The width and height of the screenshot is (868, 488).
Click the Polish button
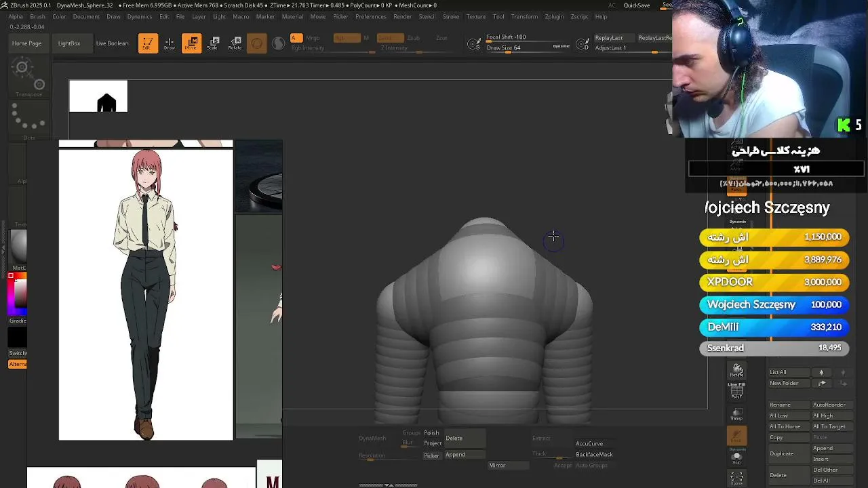coord(431,433)
